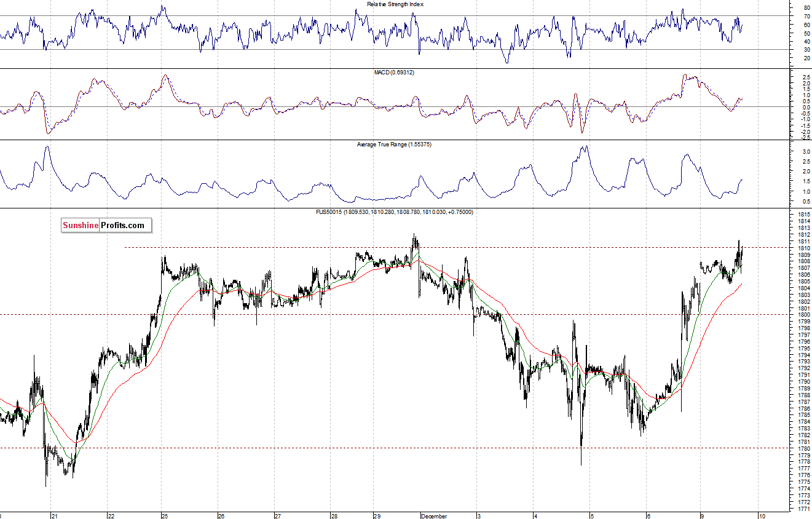This screenshot has width=812, height=519.
Task: Select date label 9 on the time axis
Action: pos(701,516)
